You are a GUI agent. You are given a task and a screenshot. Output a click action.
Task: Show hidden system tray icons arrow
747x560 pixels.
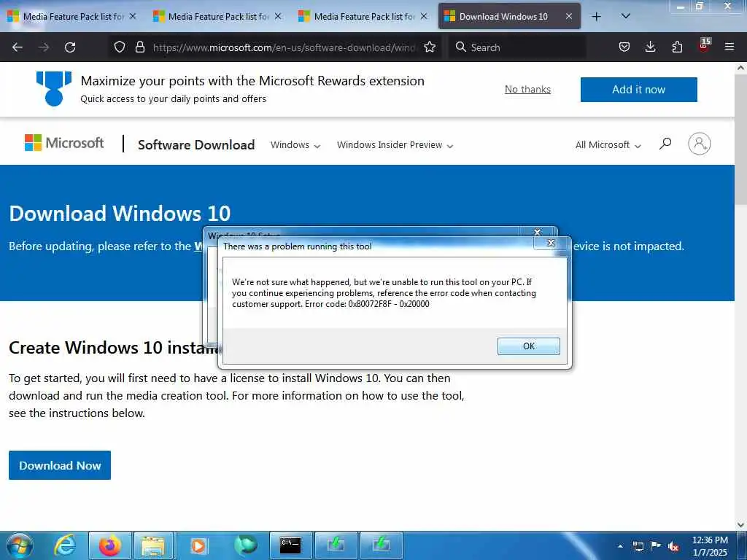coord(620,546)
